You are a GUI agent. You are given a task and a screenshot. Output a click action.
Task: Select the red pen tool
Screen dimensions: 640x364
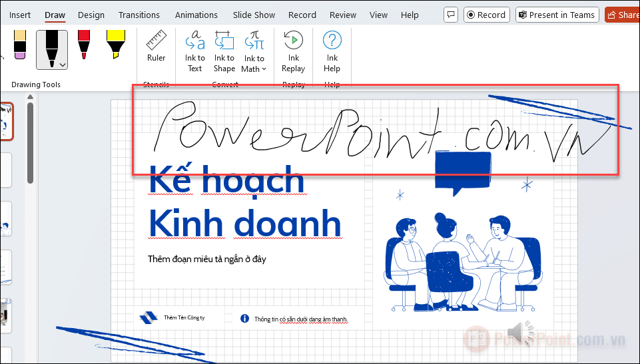click(84, 45)
